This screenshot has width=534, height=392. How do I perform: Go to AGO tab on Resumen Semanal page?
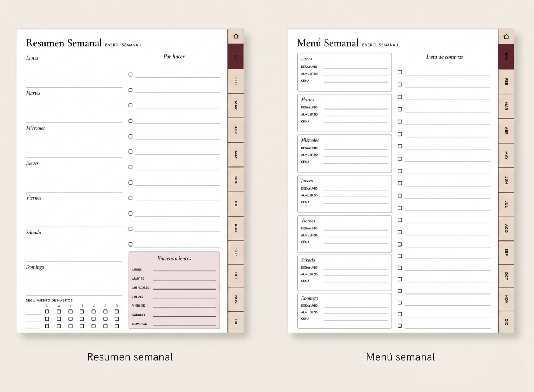click(x=236, y=228)
